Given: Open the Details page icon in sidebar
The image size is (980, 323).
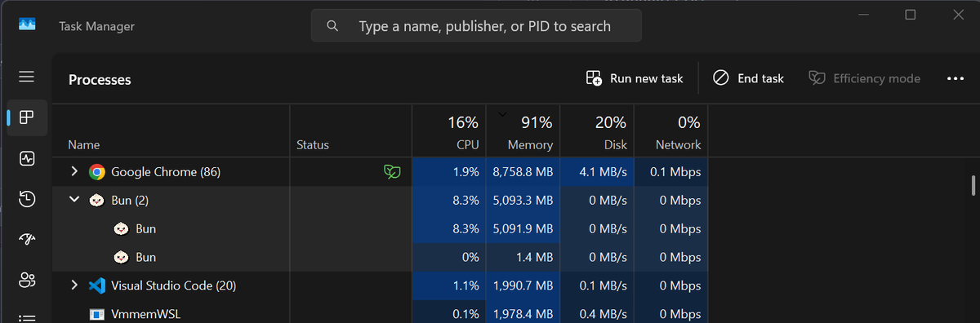Looking at the screenshot, I should (x=26, y=317).
